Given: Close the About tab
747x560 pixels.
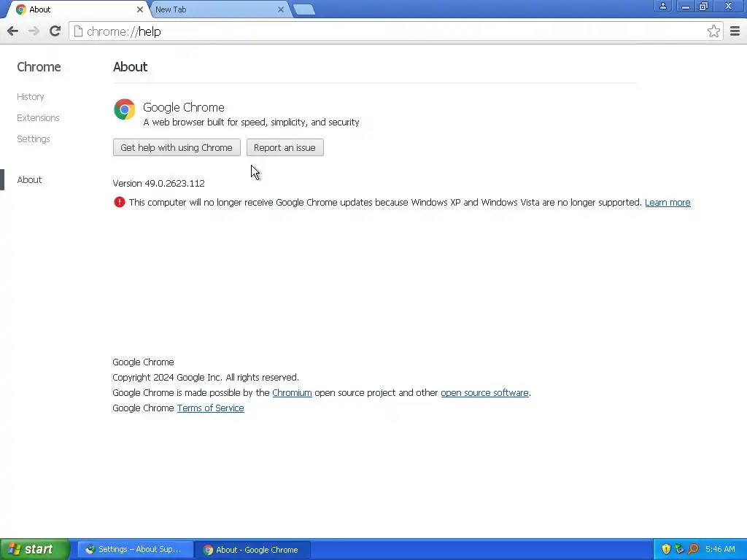Looking at the screenshot, I should point(139,9).
